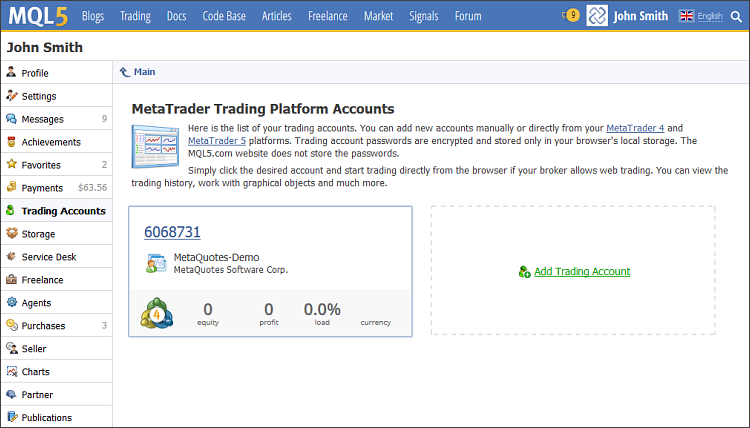Open the Forum section
The image size is (750, 428).
coord(468,16)
